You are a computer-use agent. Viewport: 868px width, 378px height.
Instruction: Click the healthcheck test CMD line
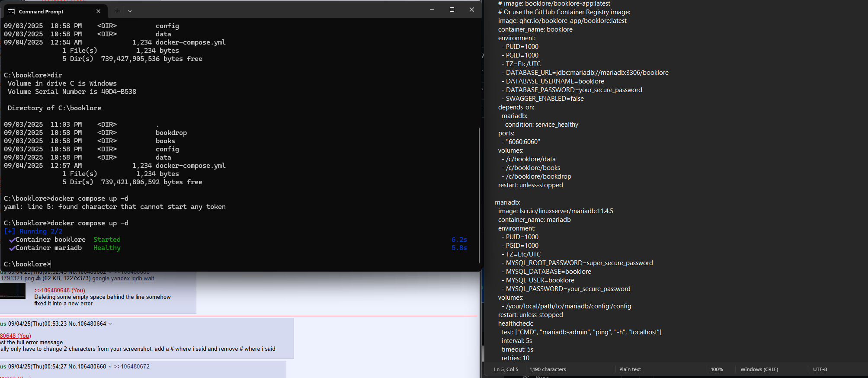pyautogui.click(x=582, y=332)
